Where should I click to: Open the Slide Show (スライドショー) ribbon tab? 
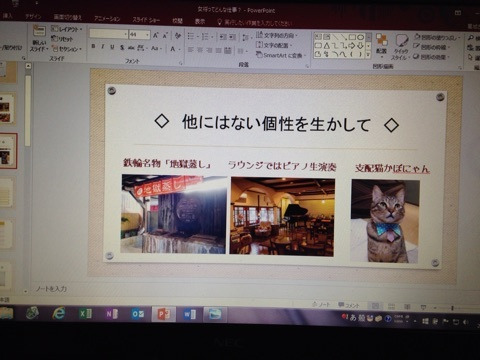tap(146, 20)
